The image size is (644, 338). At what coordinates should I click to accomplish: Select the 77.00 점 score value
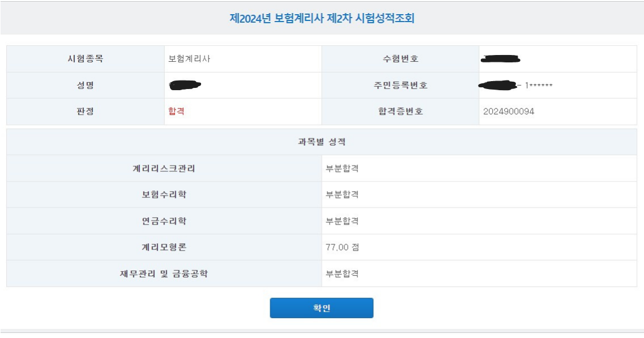[x=342, y=247]
